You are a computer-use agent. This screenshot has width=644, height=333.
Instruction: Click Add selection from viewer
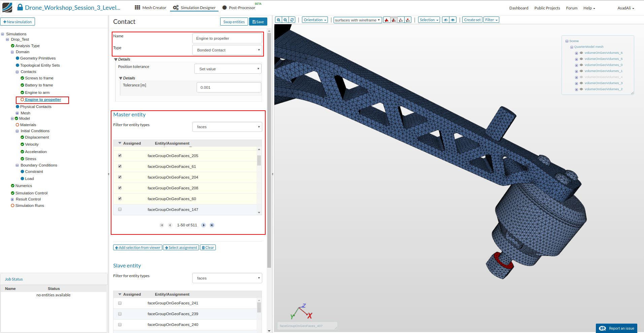pos(138,248)
